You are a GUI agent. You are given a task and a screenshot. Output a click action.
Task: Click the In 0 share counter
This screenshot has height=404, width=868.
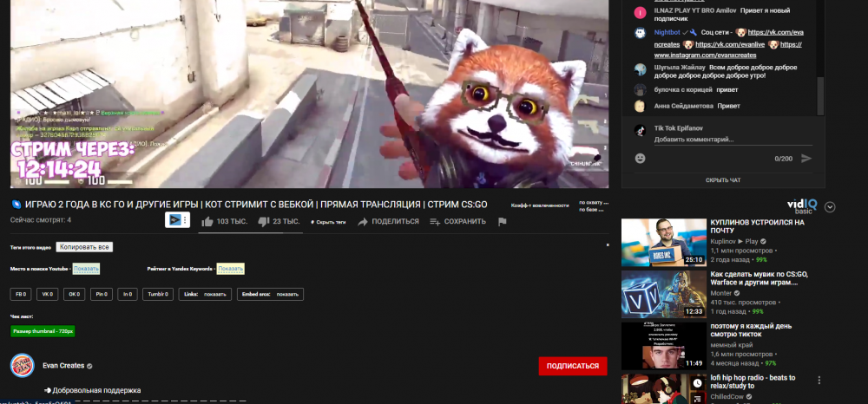tap(128, 294)
